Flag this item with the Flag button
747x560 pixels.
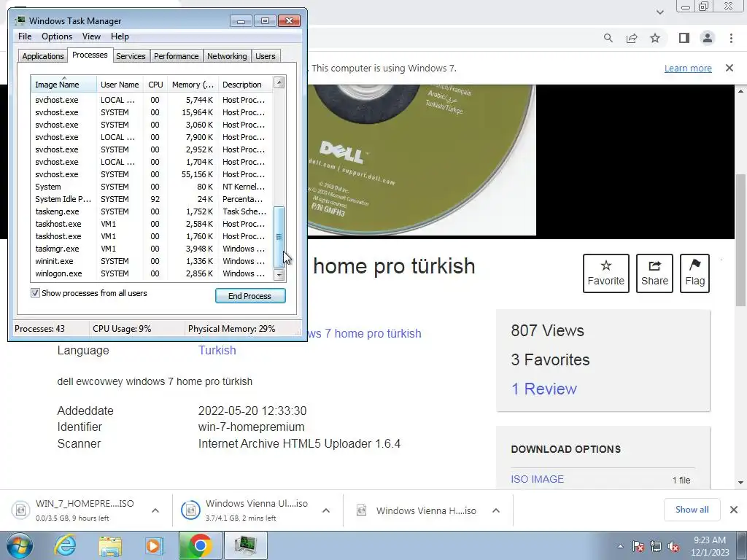click(x=694, y=273)
